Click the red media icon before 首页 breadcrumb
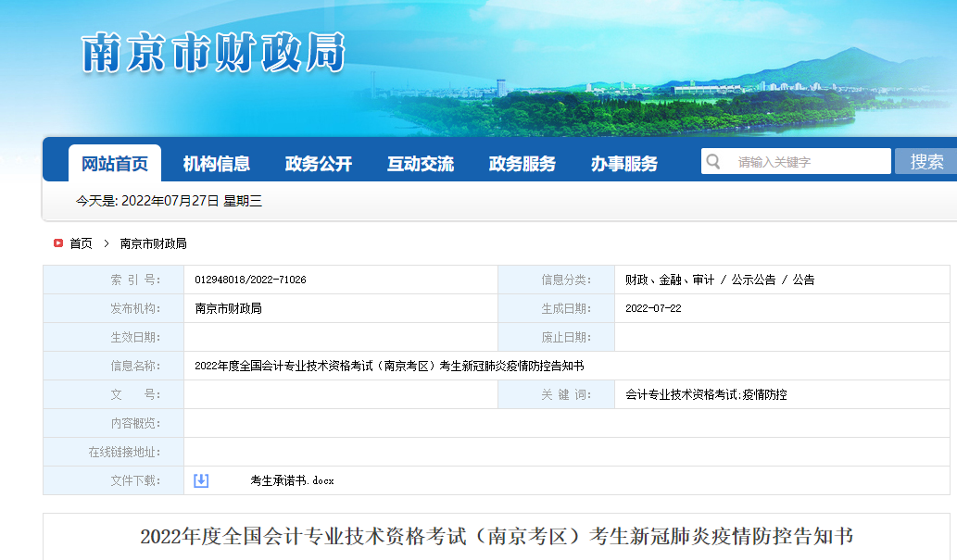This screenshot has height=560, width=957. [x=57, y=243]
